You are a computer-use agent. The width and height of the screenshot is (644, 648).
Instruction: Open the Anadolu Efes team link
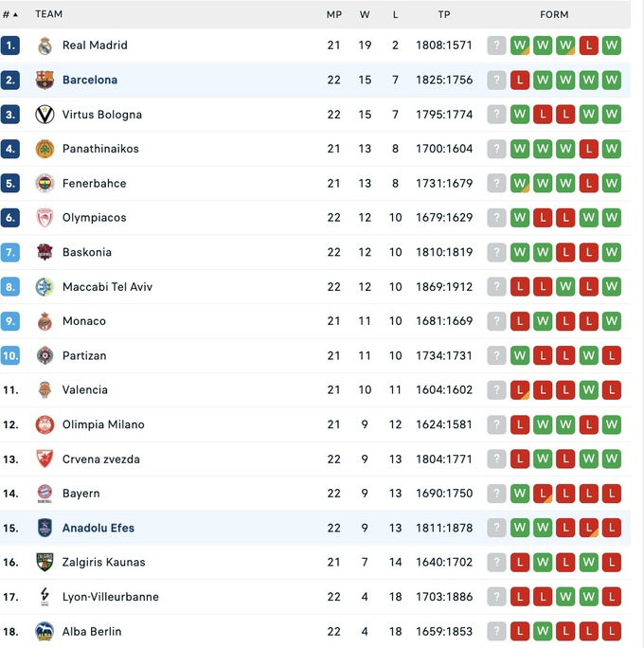(98, 528)
